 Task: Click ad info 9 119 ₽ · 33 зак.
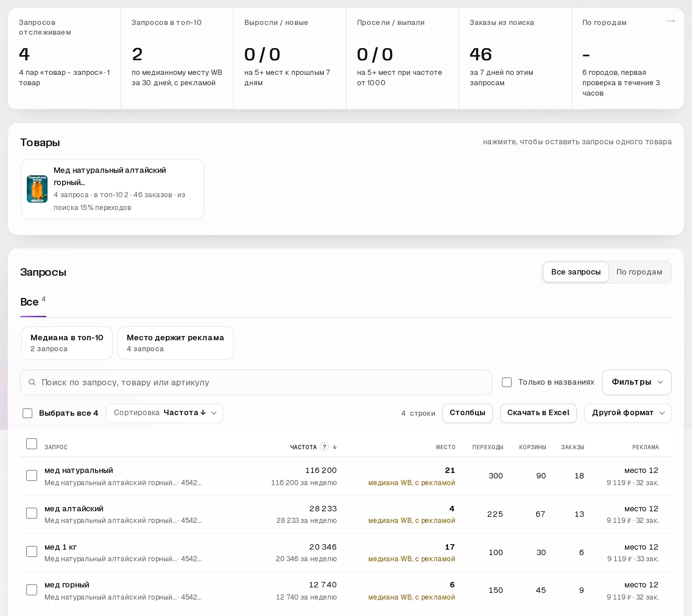(633, 559)
